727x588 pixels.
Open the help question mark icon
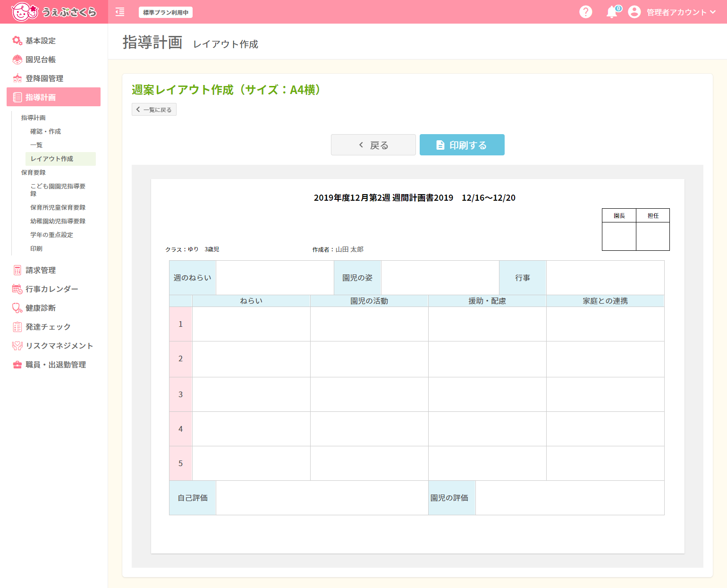click(x=586, y=12)
